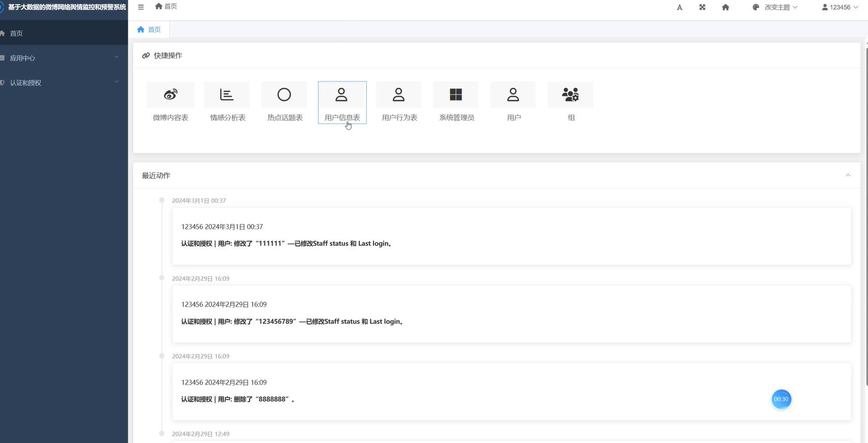Image resolution: width=868 pixels, height=443 pixels.
Task: Click the log entry about deleting "8888888"
Action: 511,392
